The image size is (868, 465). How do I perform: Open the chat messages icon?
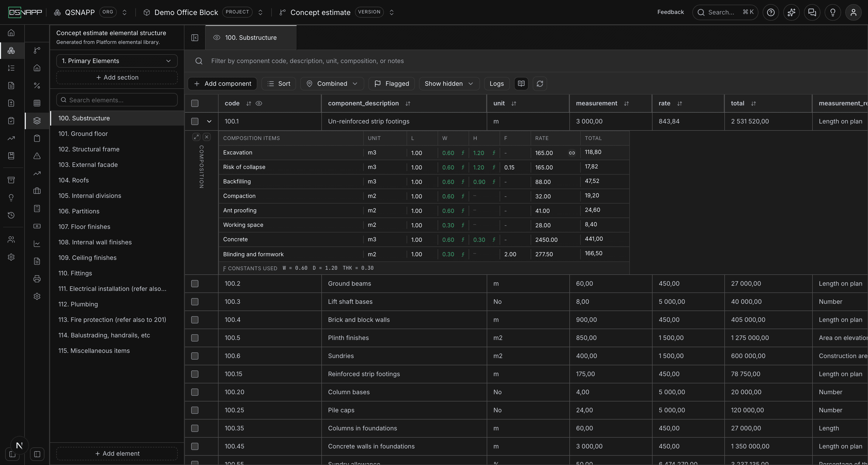click(x=812, y=12)
